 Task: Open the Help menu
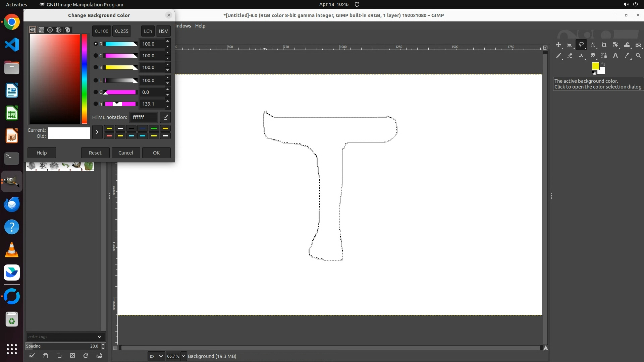[200, 26]
